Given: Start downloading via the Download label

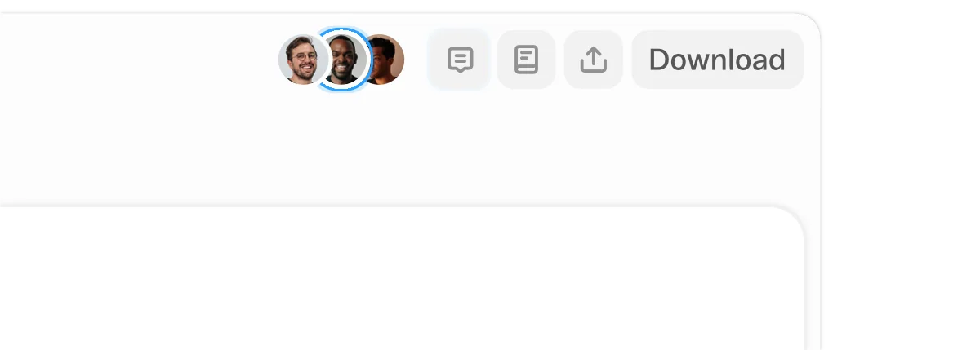Looking at the screenshot, I should [x=717, y=60].
